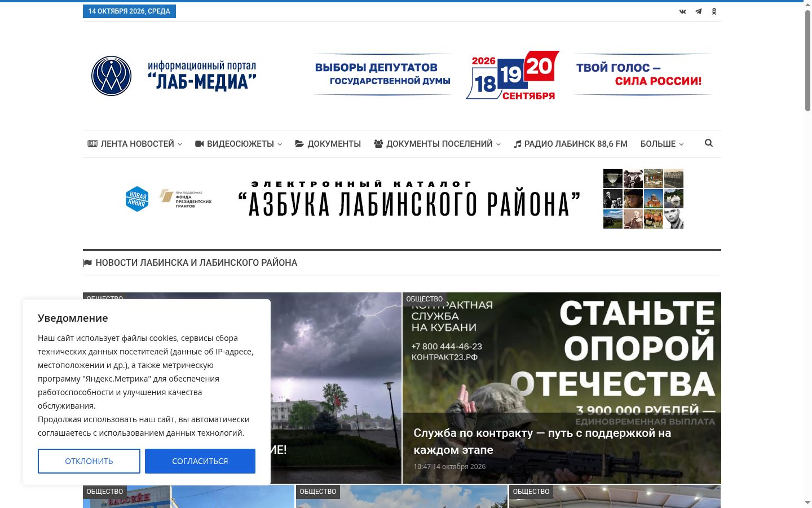Image resolution: width=812 pixels, height=508 pixels.
Task: Open the Видеосюжеты menu item
Action: point(239,144)
